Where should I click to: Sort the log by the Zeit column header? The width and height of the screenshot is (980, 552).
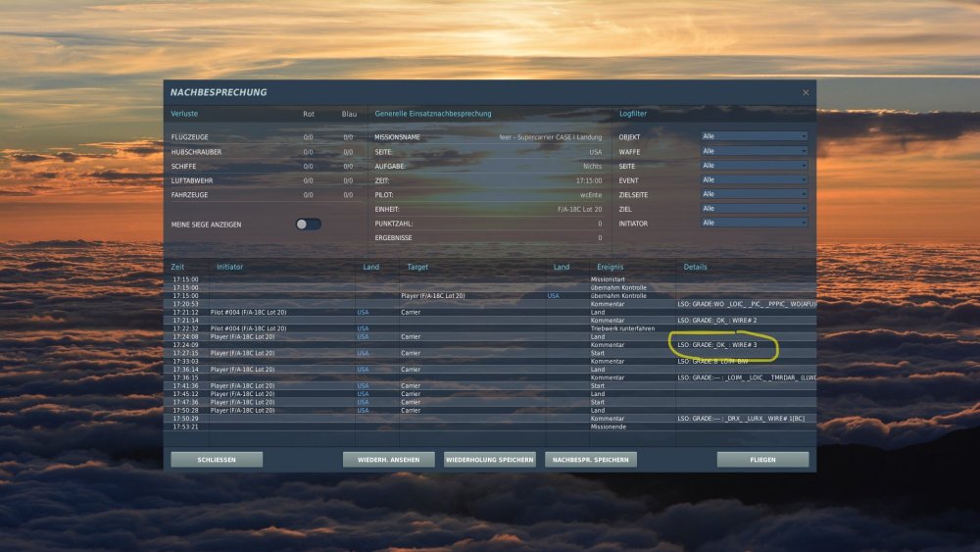[x=177, y=267]
